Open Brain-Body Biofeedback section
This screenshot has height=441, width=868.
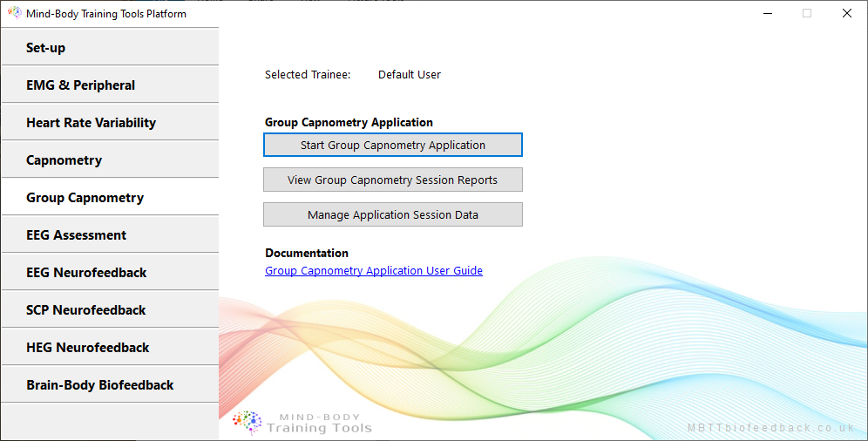click(110, 384)
